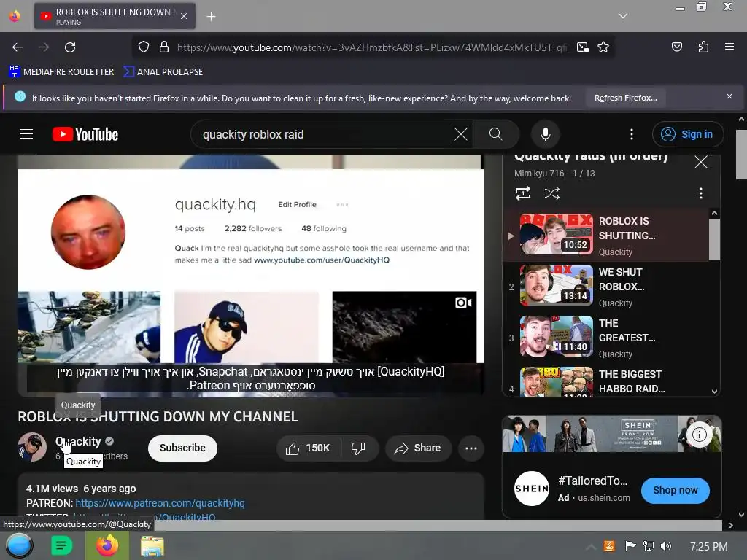Like the video showing 150K likes
This screenshot has width=747, height=560.
tap(308, 448)
